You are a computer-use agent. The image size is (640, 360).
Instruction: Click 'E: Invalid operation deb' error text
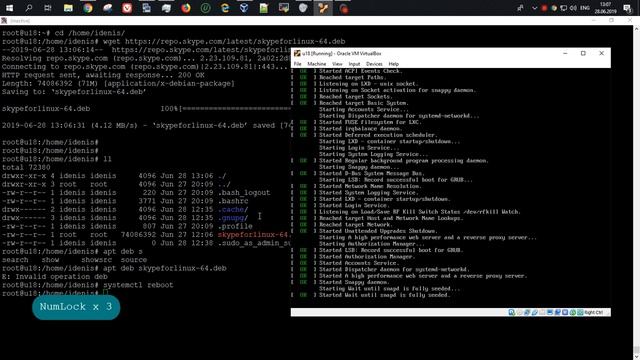55,276
